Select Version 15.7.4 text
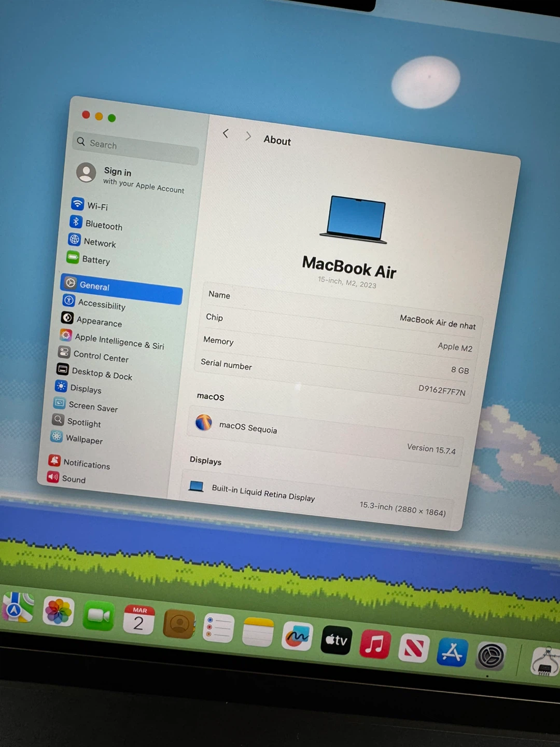 click(431, 449)
